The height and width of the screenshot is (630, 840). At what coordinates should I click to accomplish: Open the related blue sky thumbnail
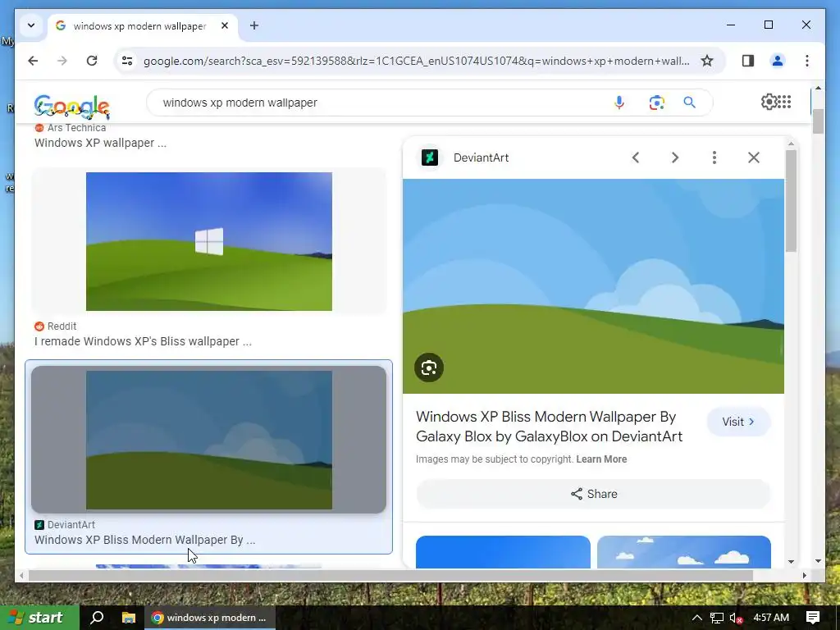click(x=503, y=552)
